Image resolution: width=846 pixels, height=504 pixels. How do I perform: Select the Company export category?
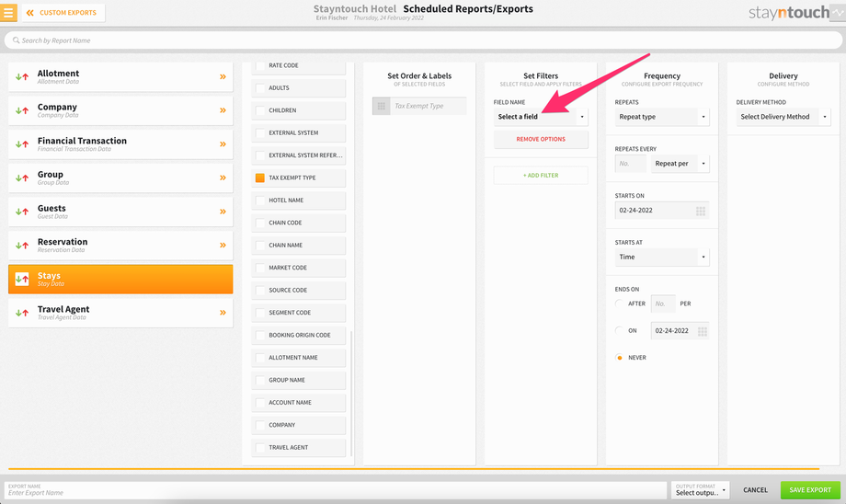tap(120, 110)
